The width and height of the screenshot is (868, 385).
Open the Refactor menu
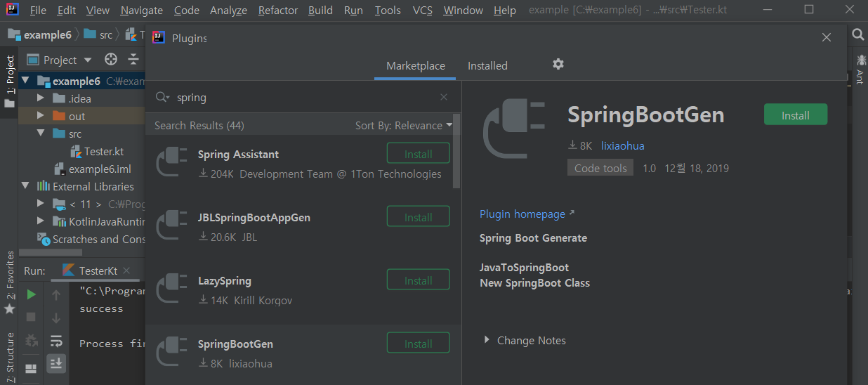coord(278,11)
